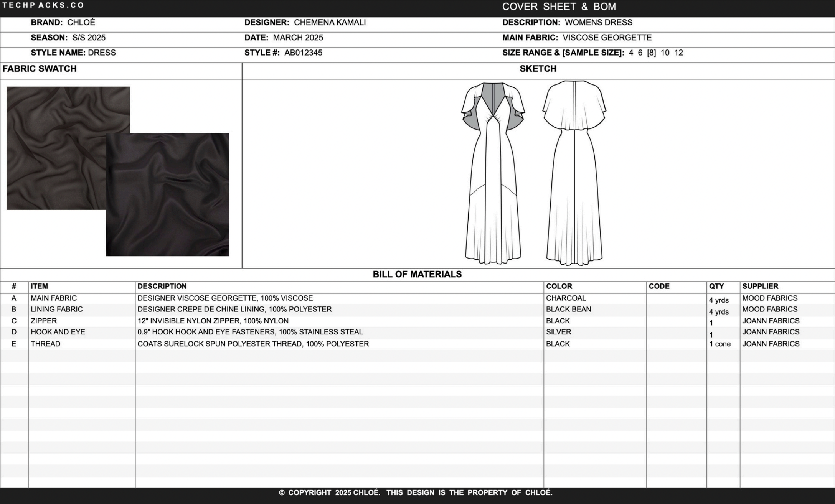Click the hook and eye fasteners description
Image resolution: width=835 pixels, height=504 pixels.
tap(250, 332)
